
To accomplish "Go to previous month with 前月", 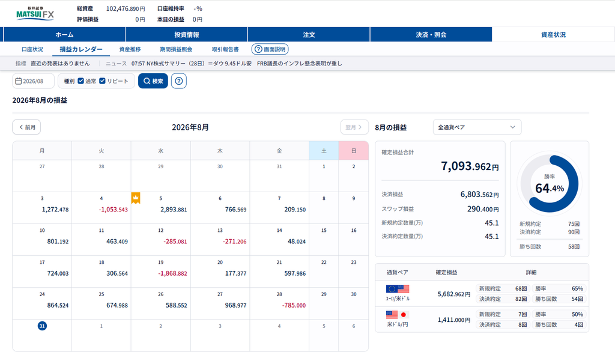I will [26, 127].
